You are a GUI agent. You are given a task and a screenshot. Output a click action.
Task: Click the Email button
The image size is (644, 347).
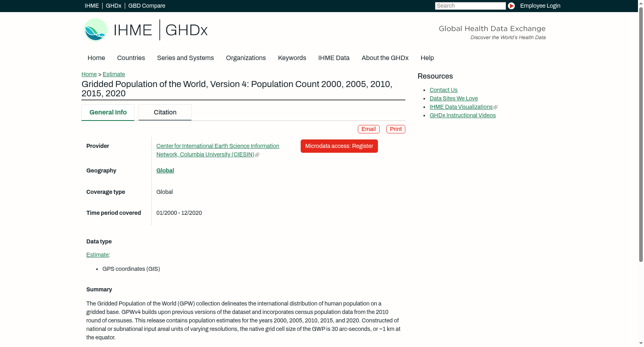point(369,129)
